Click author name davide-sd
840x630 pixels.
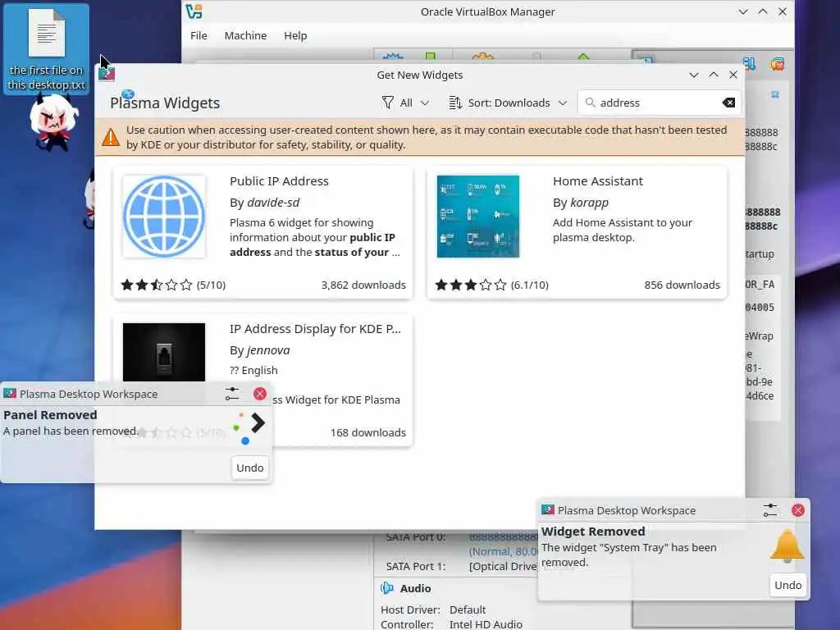click(273, 203)
